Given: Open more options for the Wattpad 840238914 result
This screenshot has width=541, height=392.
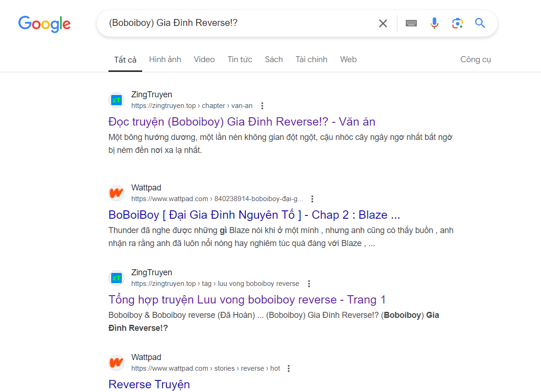Looking at the screenshot, I should pos(312,199).
